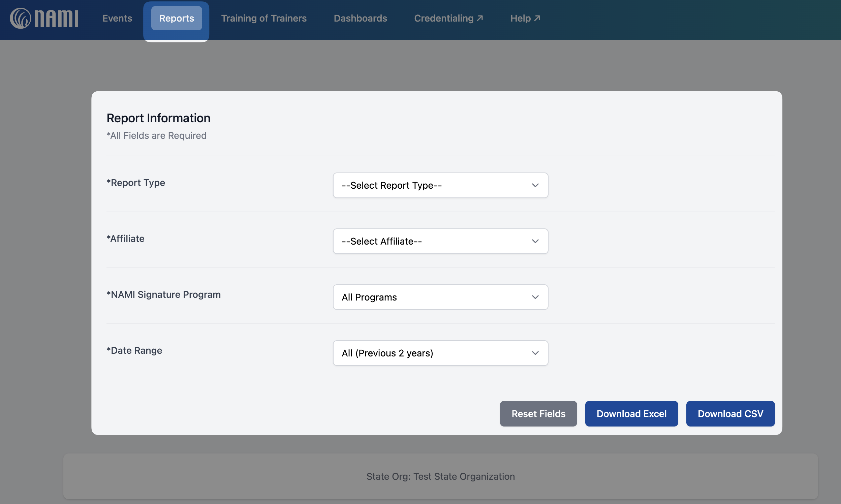Click the Date Range chevron arrow
Viewport: 841px width, 504px height.
(x=535, y=353)
